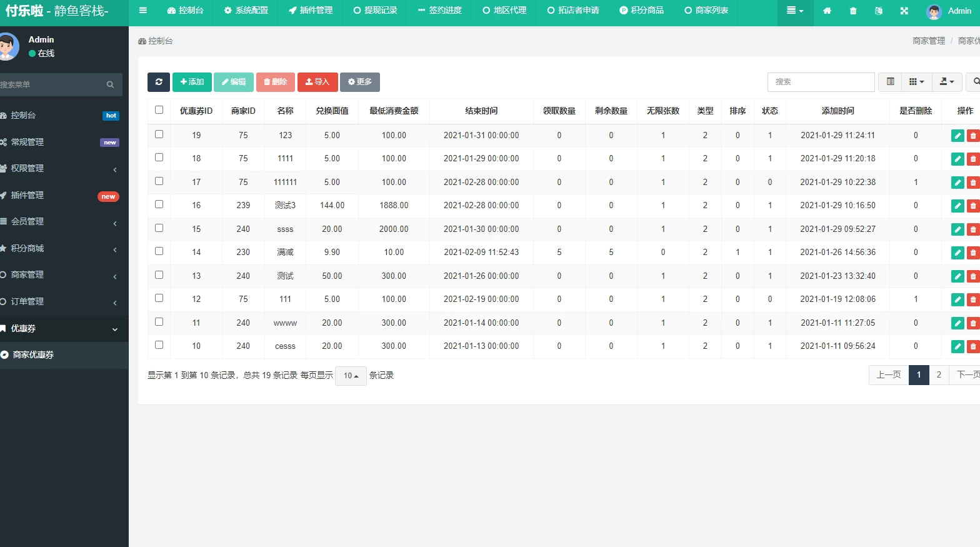Click green edit icon for coupon ID 19
Viewport: 980px width, 547px height.
(x=957, y=136)
